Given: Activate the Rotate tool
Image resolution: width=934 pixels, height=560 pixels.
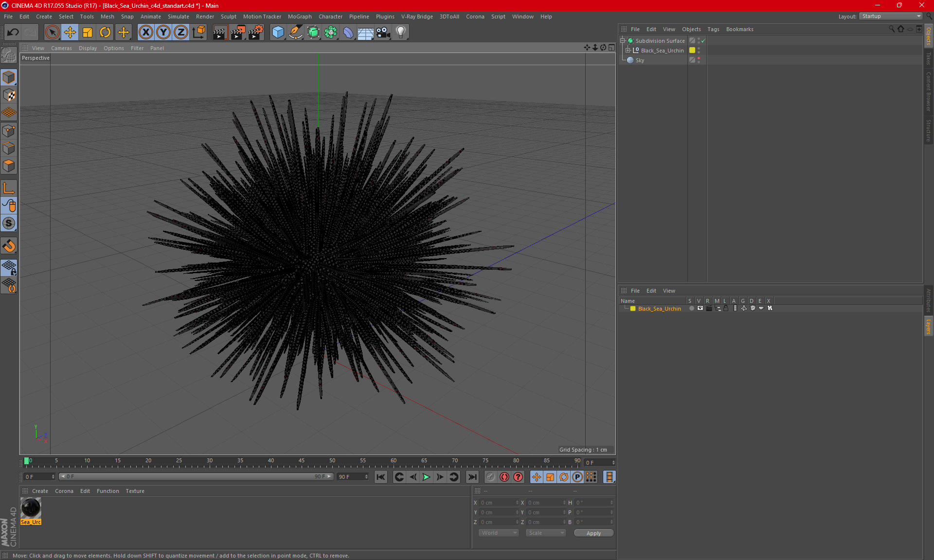Looking at the screenshot, I should coord(105,33).
